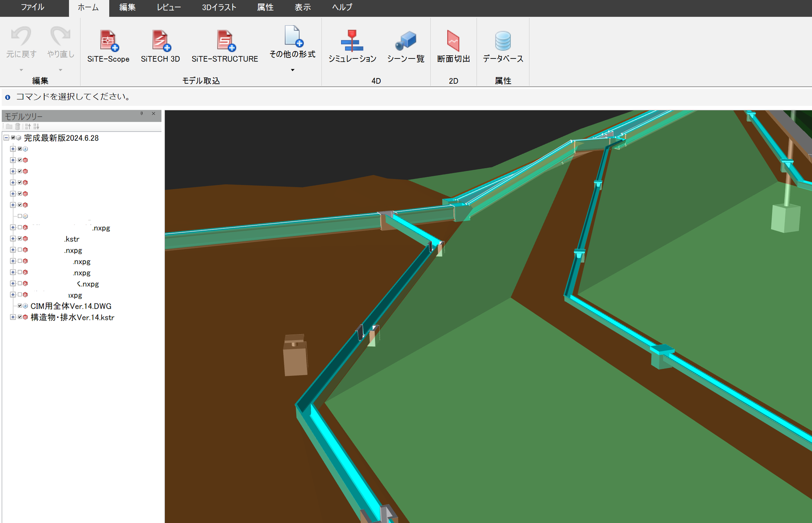Click the file icon of CIM用全体Ver.14.DWG
The image size is (812, 523).
pos(25,306)
